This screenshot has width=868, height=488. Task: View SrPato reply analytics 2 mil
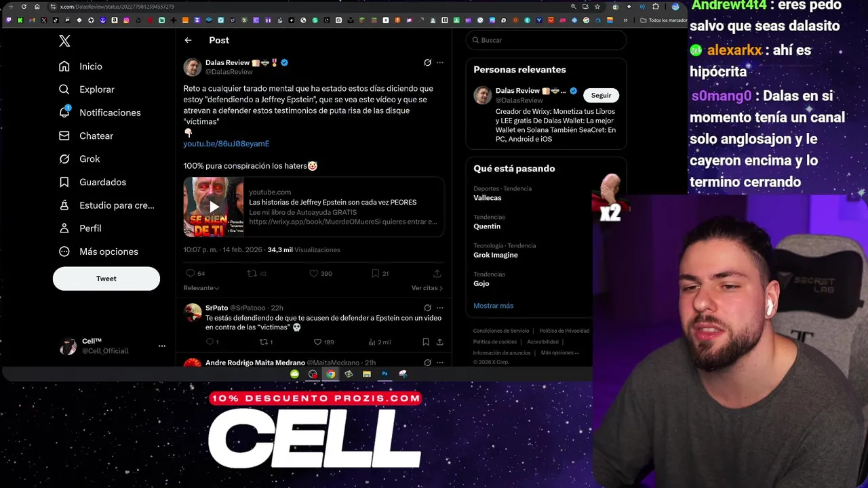point(379,342)
